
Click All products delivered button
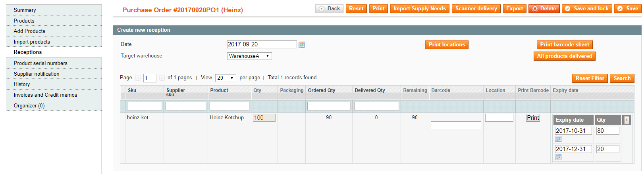click(x=564, y=56)
